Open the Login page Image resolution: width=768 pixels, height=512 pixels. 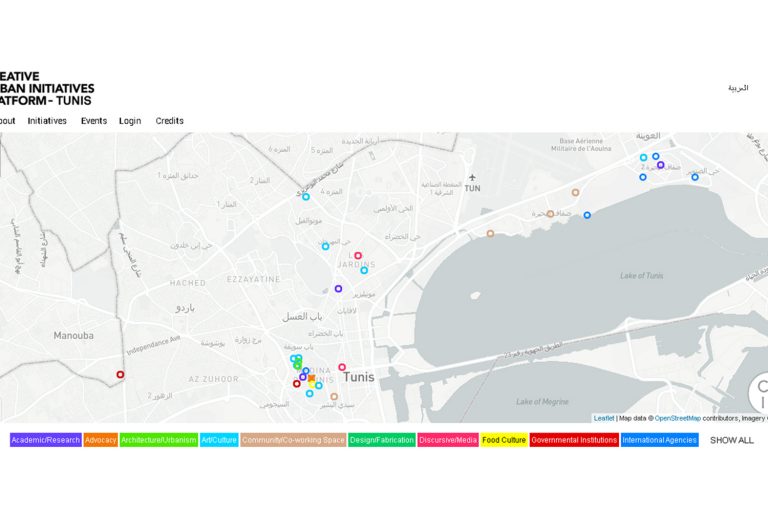click(x=130, y=121)
